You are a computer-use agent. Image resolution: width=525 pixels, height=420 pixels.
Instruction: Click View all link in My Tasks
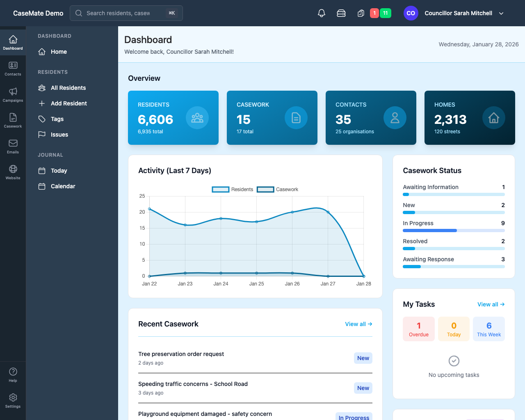coord(491,304)
